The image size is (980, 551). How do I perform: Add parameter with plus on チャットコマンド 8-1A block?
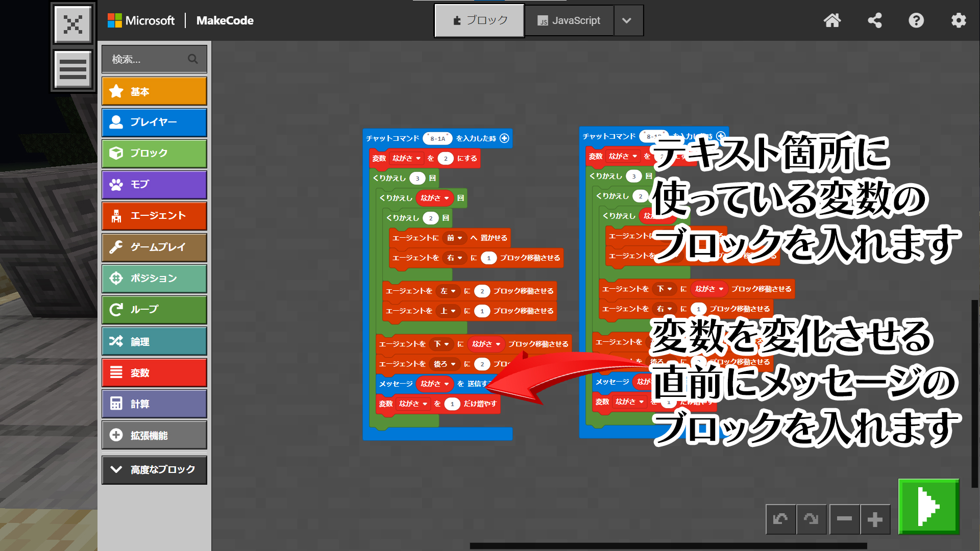[x=504, y=138]
